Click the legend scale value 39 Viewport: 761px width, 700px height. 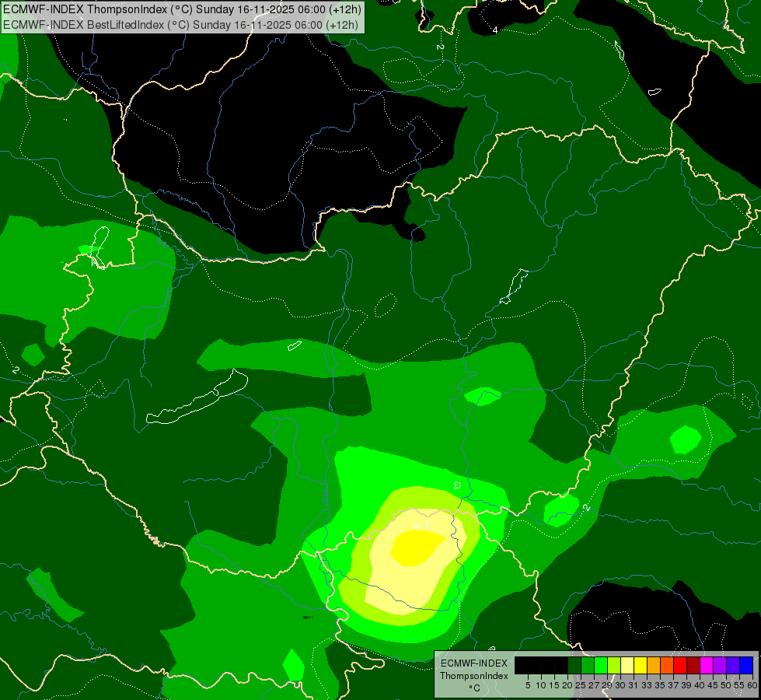point(686,685)
